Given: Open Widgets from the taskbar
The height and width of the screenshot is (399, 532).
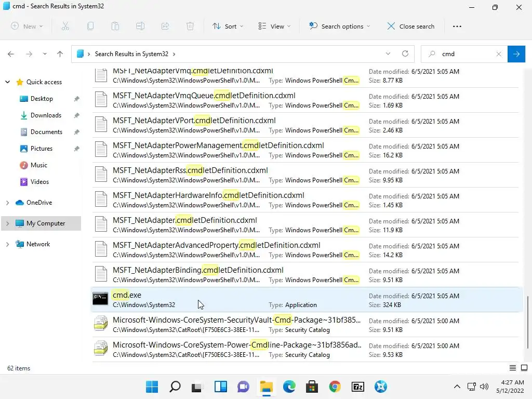Looking at the screenshot, I should [x=220, y=387].
